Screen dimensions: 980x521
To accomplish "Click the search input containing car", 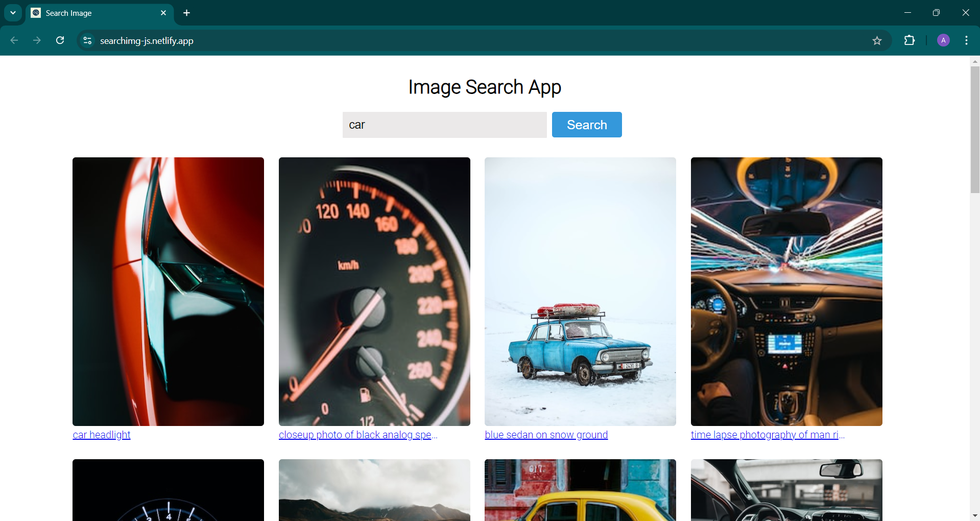I will pos(444,125).
